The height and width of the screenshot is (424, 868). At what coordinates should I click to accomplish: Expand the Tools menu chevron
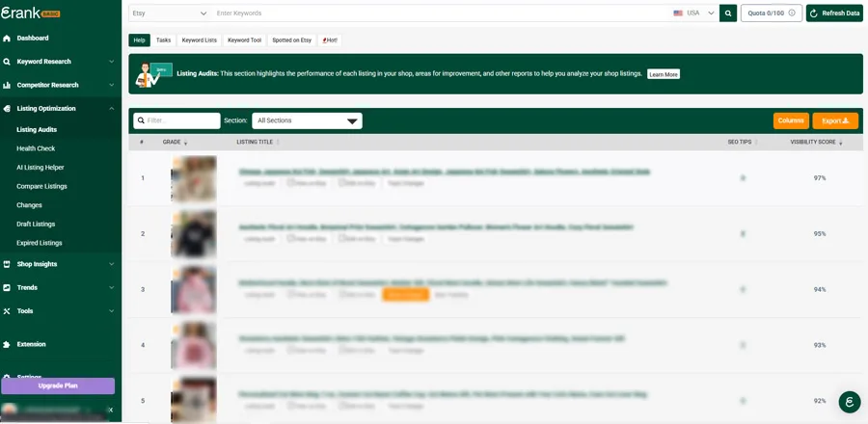tap(111, 311)
